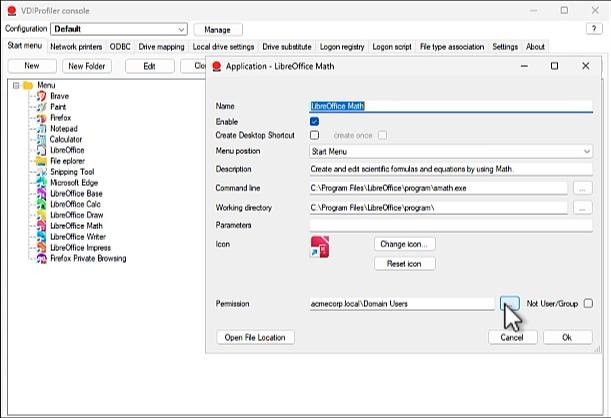The image size is (611, 418).
Task: Open the File type association tab
Action: [452, 47]
